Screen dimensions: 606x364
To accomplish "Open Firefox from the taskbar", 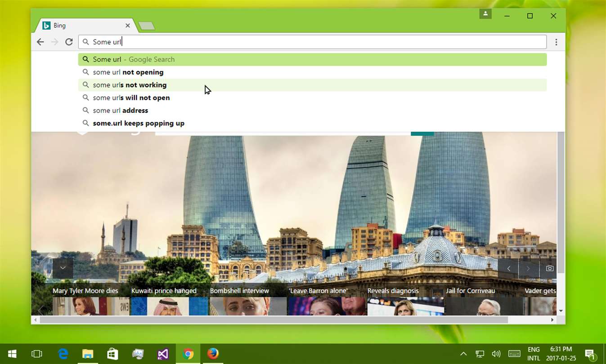I will (213, 354).
